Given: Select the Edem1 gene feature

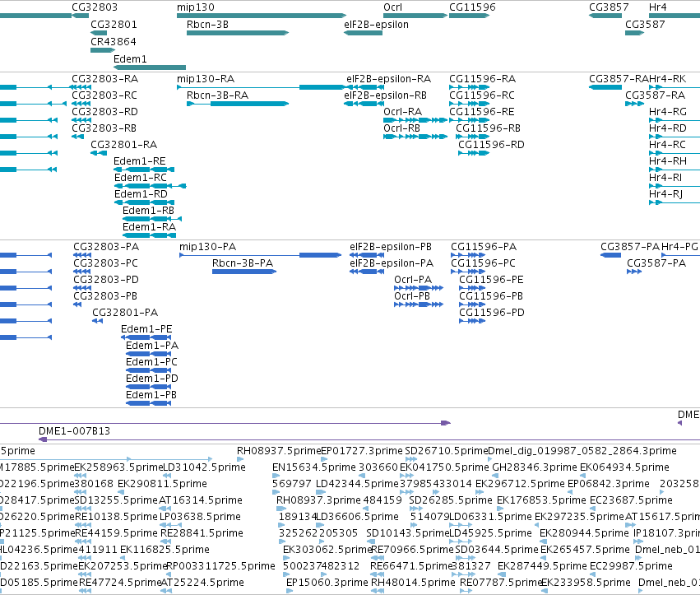Looking at the screenshot, I should [x=150, y=67].
